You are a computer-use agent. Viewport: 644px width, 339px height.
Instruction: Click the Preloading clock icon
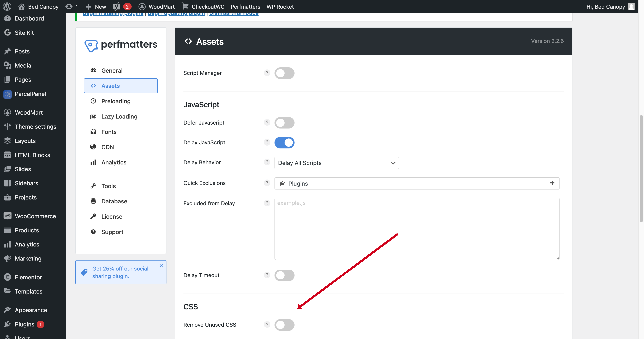point(93,101)
